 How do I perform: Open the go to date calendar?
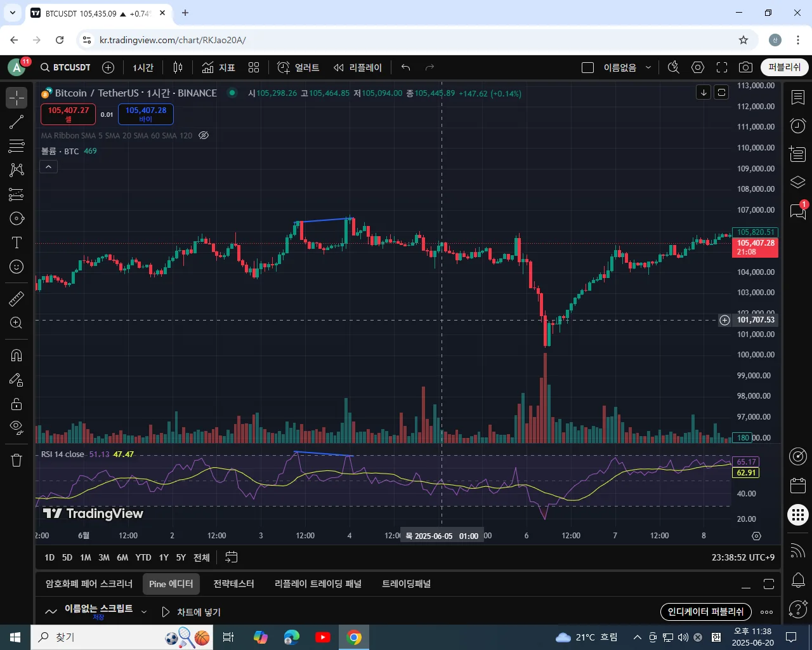click(232, 557)
